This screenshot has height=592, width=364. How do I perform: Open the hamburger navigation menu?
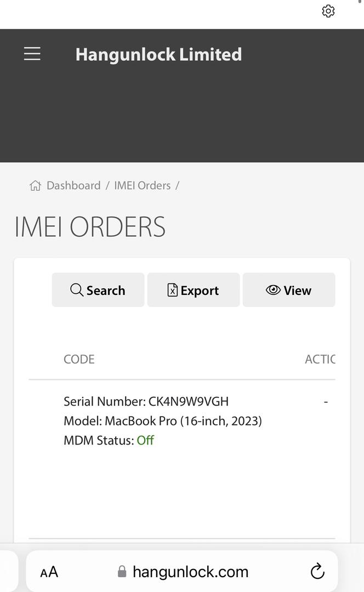[32, 54]
